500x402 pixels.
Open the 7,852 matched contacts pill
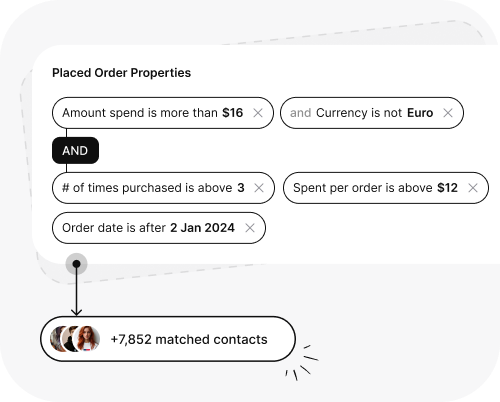pyautogui.click(x=168, y=339)
